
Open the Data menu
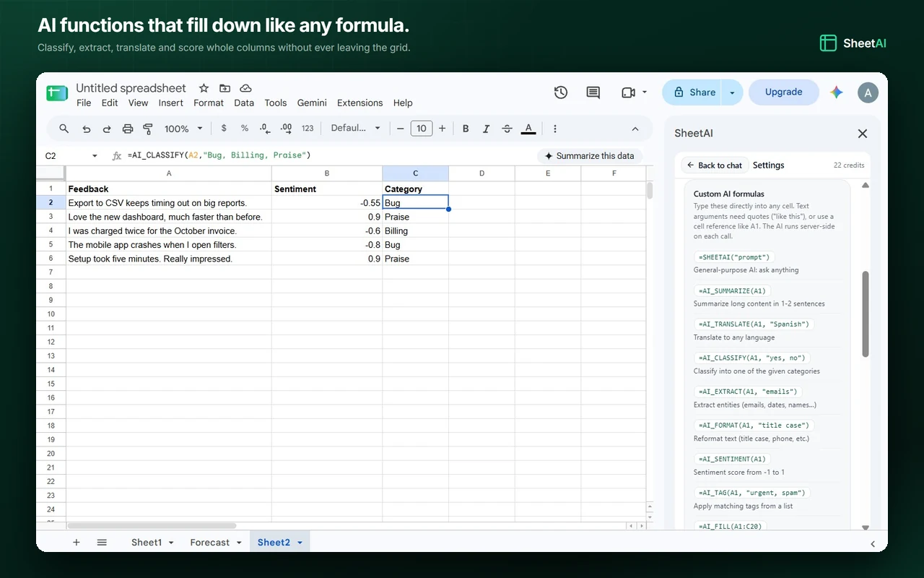coord(244,103)
